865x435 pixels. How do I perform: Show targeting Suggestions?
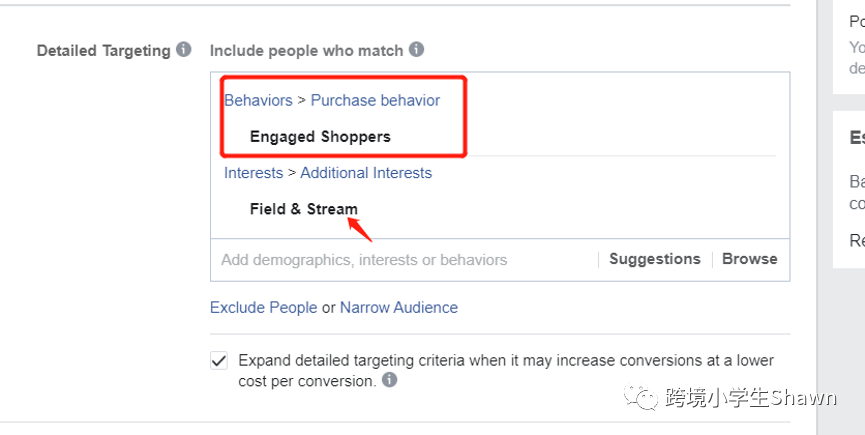(x=655, y=259)
